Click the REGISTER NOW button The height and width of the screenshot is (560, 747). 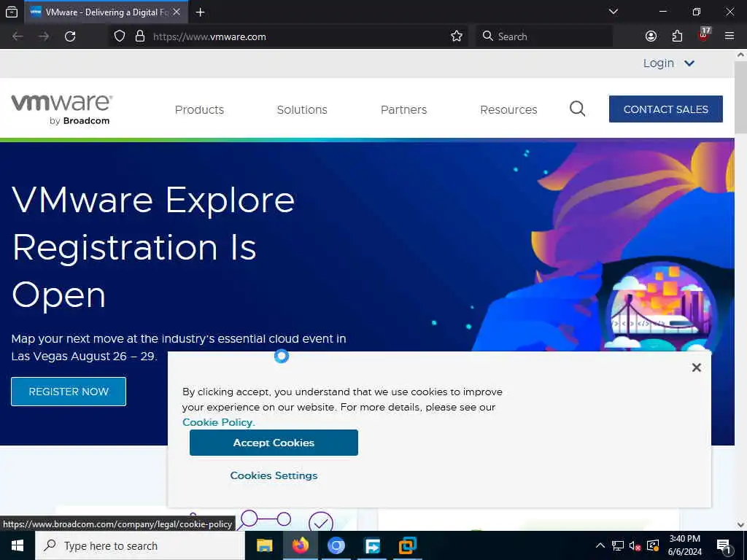coord(69,392)
